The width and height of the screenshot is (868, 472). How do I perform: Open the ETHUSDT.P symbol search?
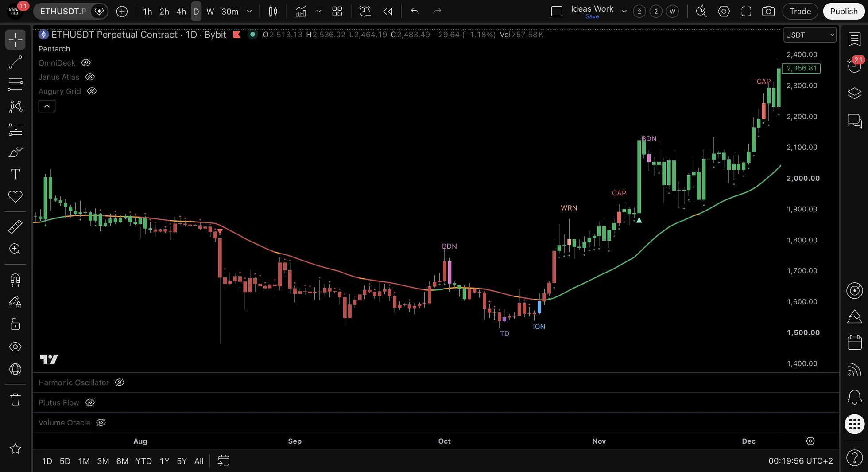(x=62, y=12)
